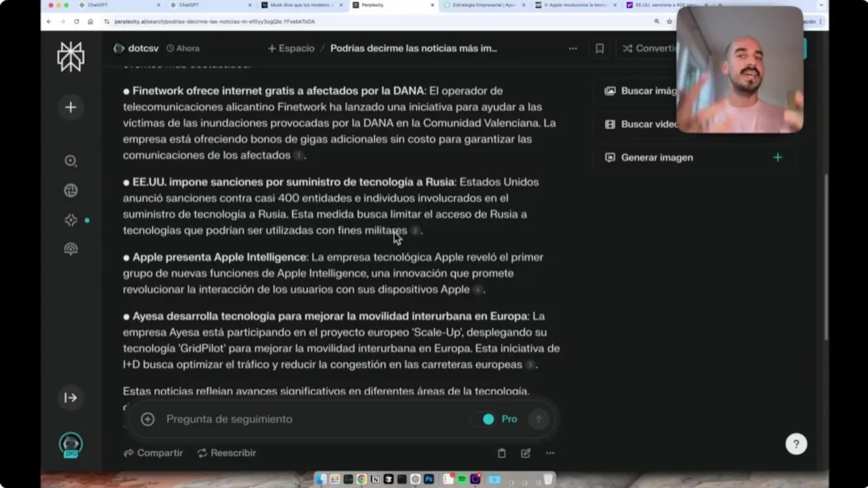Screen dimensions: 868x488
Task: Close the active Perplexity browser tab
Action: pyautogui.click(x=433, y=5)
